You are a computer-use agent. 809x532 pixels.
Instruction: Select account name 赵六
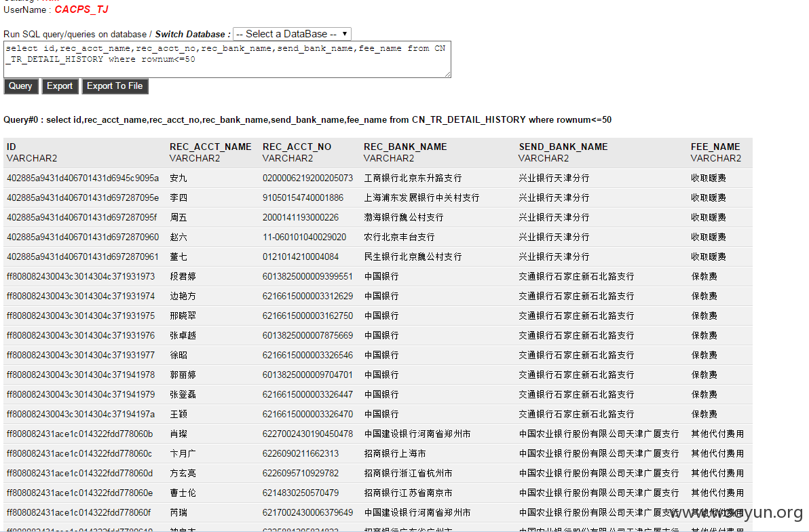[x=178, y=237]
